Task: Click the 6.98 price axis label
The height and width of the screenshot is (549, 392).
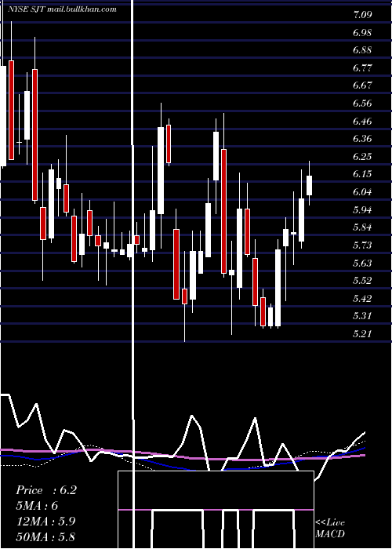Action: (x=362, y=33)
